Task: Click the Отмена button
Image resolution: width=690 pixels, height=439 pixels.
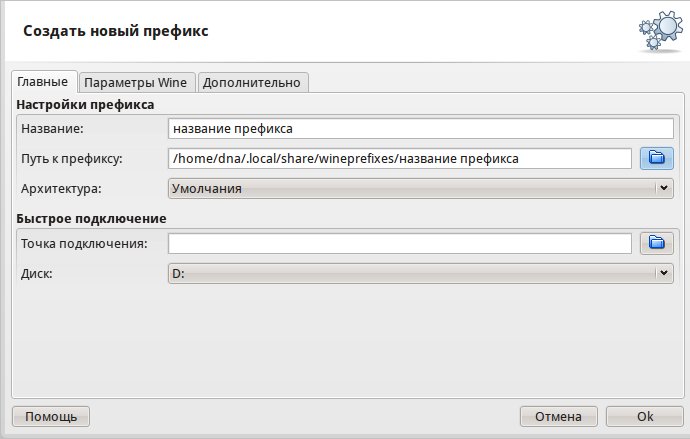Action: 558,416
